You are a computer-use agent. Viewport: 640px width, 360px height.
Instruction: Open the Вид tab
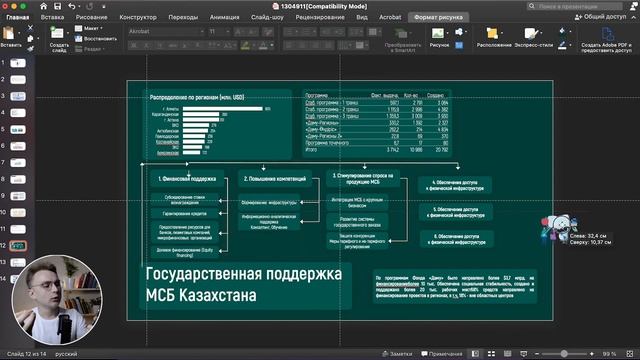(x=362, y=17)
